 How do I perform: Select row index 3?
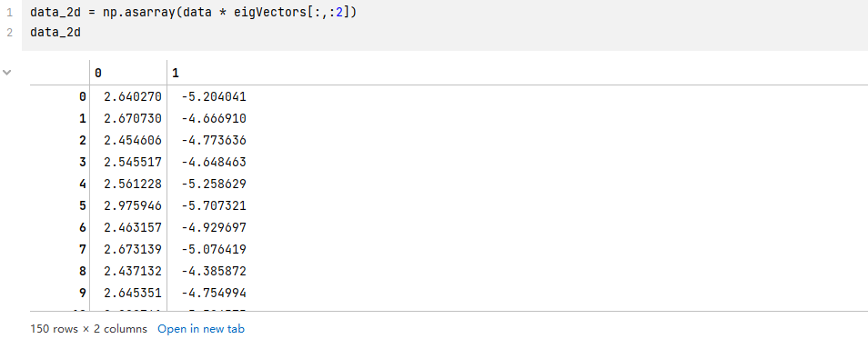click(83, 162)
